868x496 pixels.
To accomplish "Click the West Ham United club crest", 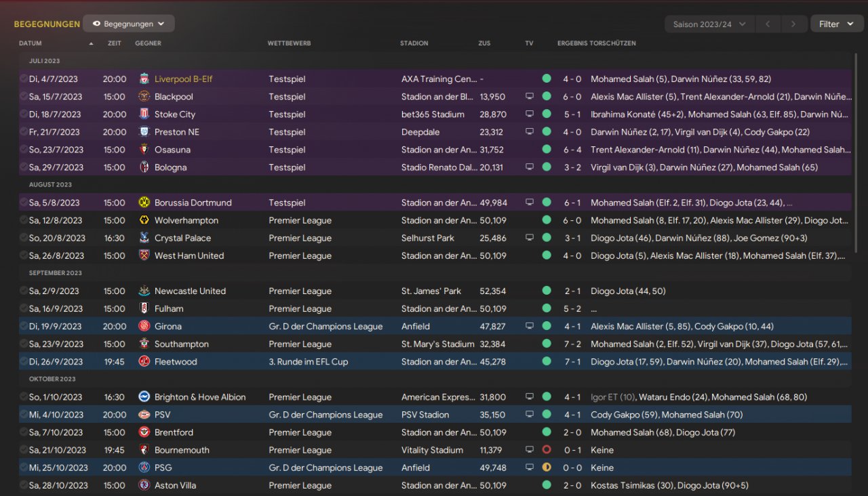I will pos(144,255).
